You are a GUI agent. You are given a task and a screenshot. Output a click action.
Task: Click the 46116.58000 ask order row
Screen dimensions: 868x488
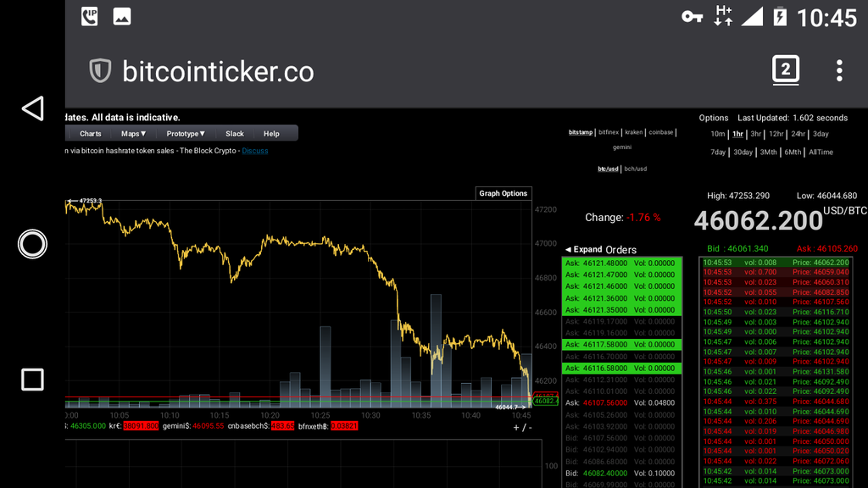tap(621, 369)
